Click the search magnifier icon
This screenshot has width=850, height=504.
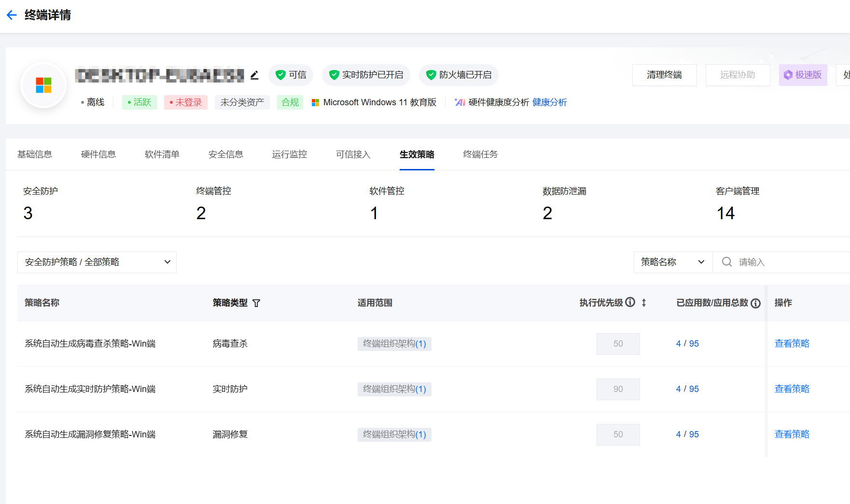[x=726, y=262]
